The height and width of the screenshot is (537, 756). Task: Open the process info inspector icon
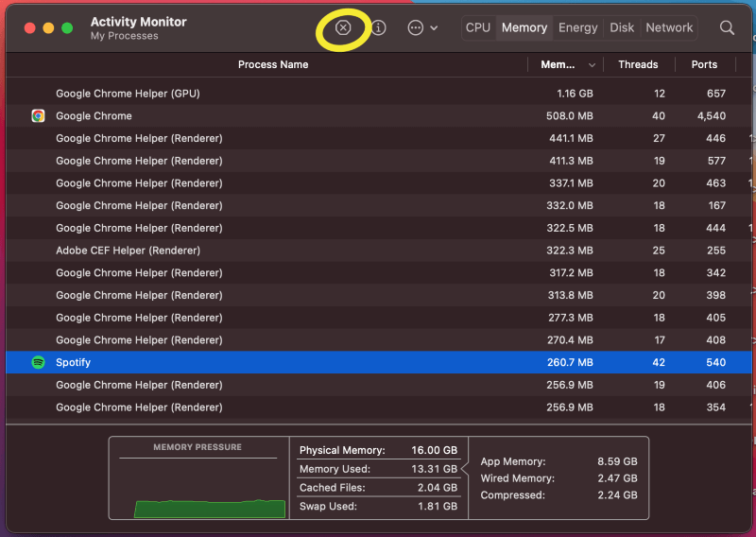coord(378,28)
